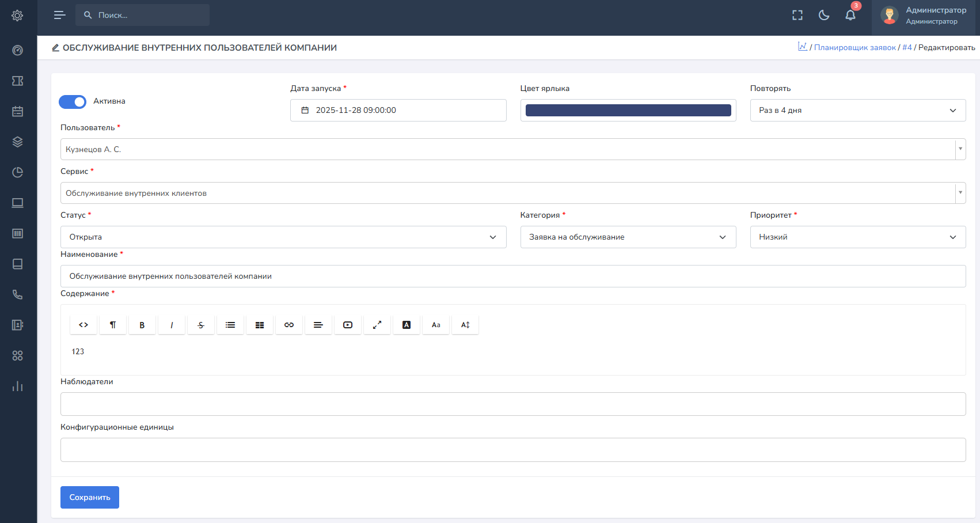Open calendar icon in left sidebar
Image resolution: width=980 pixels, height=523 pixels.
18,111
